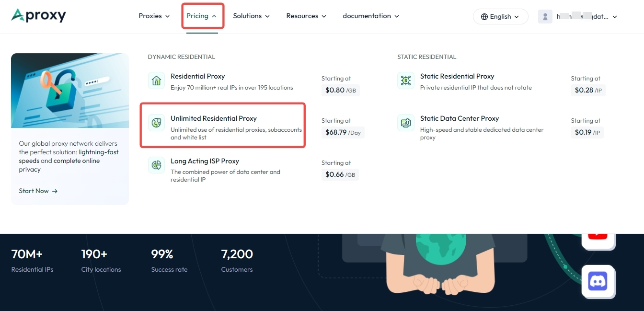644x311 pixels.
Task: Click the Aproxy logo
Action: point(38,16)
